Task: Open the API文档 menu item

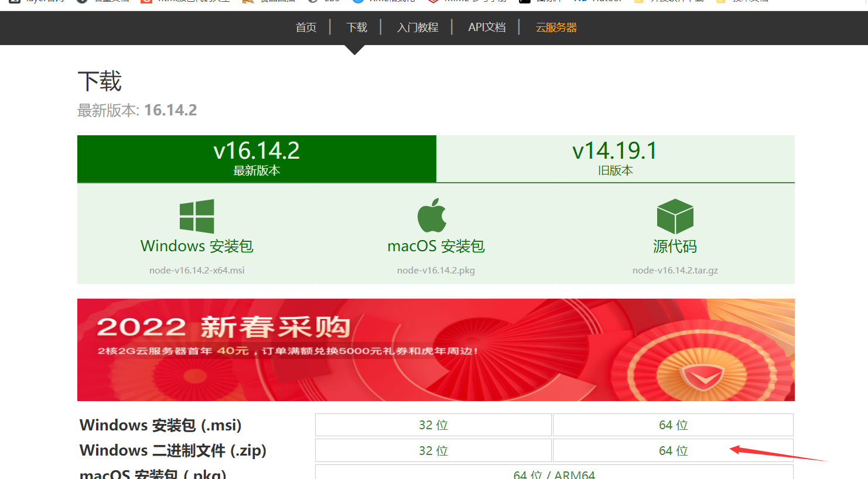Action: [x=486, y=27]
